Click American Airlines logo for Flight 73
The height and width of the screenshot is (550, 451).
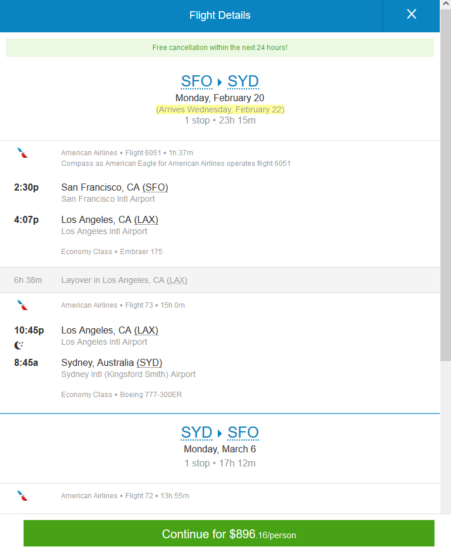(x=23, y=305)
